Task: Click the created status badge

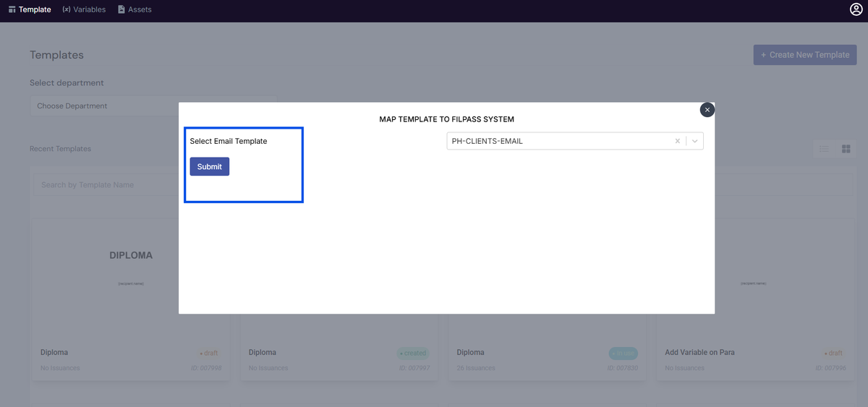Action: [x=414, y=354]
